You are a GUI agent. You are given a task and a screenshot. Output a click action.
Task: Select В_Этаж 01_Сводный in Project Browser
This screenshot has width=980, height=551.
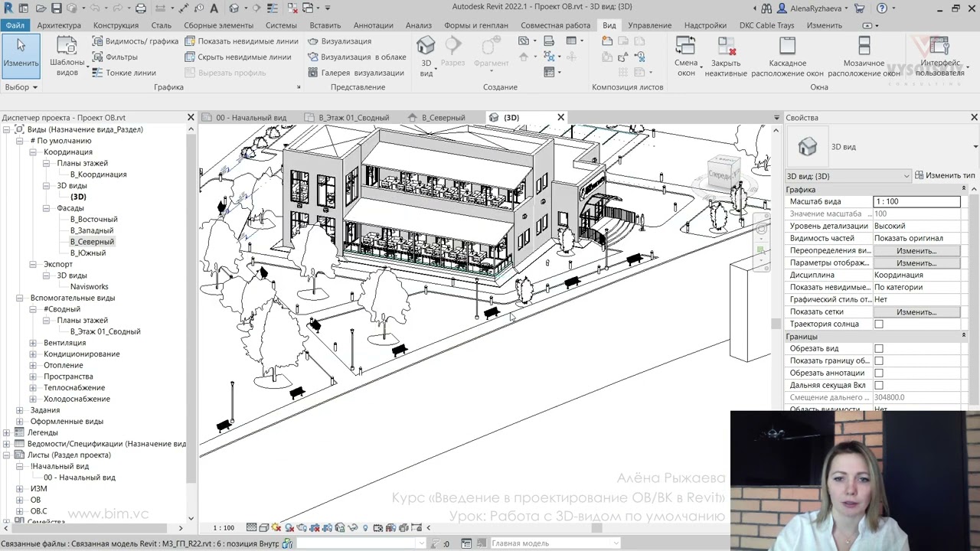point(106,332)
